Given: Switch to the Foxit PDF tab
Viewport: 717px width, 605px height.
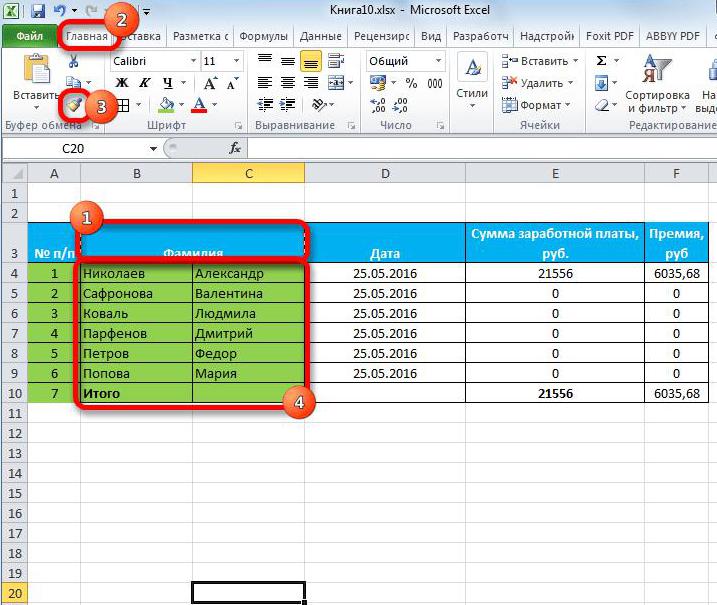Looking at the screenshot, I should pyautogui.click(x=610, y=36).
